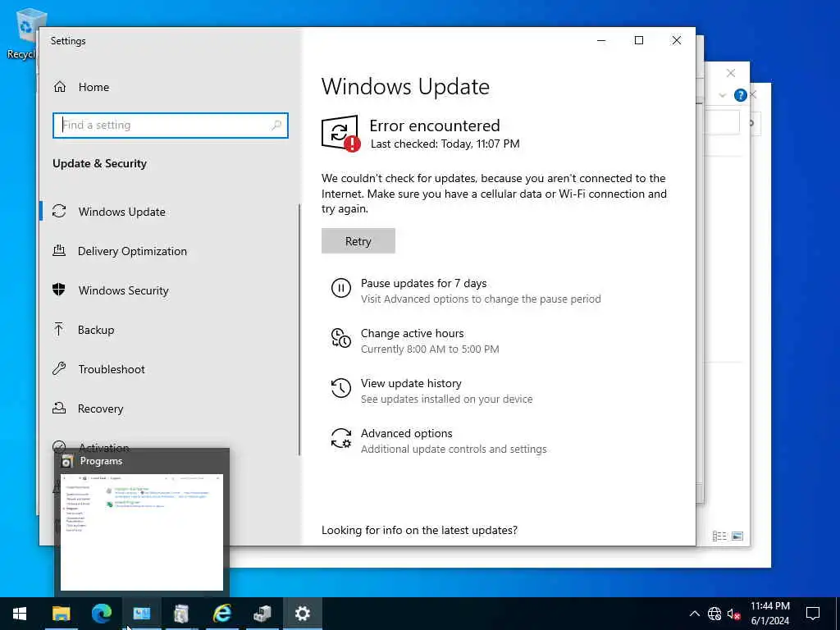The height and width of the screenshot is (630, 840).
Task: Open Advanced options
Action: tap(453, 441)
